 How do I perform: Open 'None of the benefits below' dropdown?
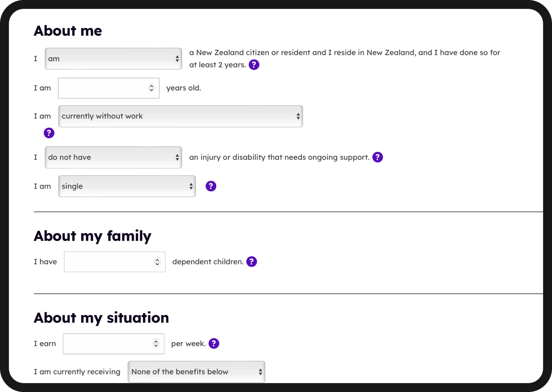tap(196, 372)
